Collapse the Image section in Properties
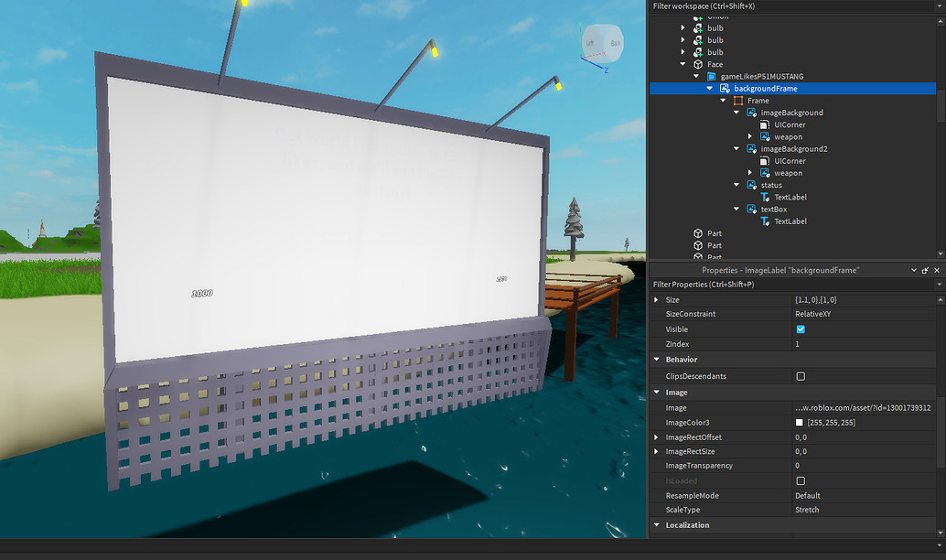 point(657,392)
